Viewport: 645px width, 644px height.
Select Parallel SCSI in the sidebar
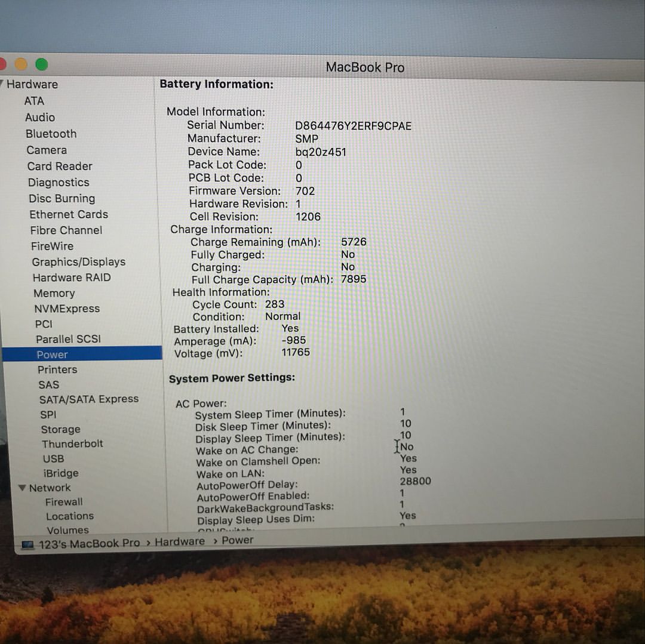[68, 339]
